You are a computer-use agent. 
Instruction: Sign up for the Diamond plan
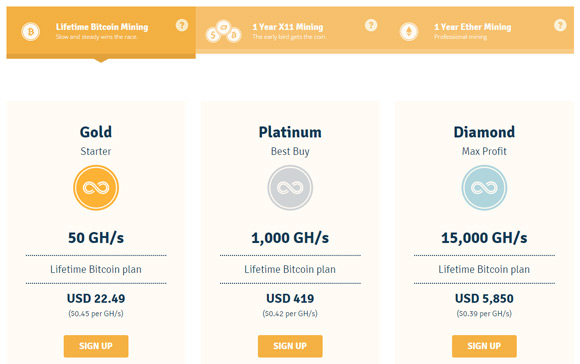tap(484, 346)
